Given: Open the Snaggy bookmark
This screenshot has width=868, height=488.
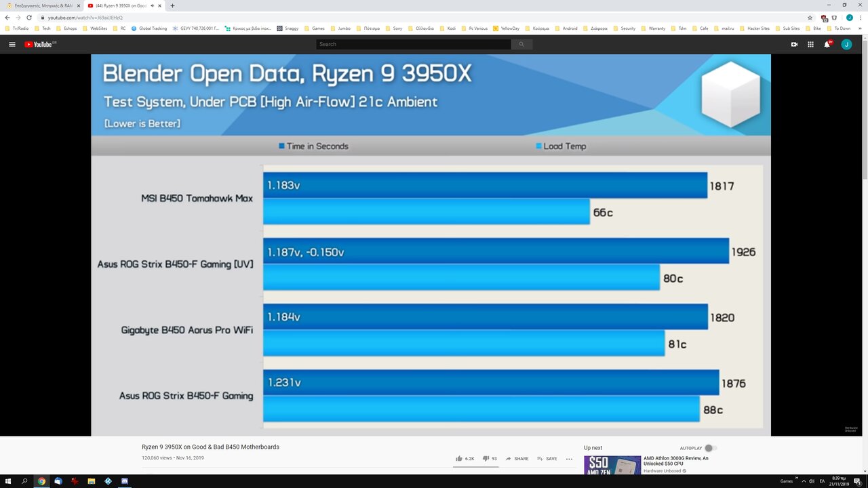Looking at the screenshot, I should 288,28.
